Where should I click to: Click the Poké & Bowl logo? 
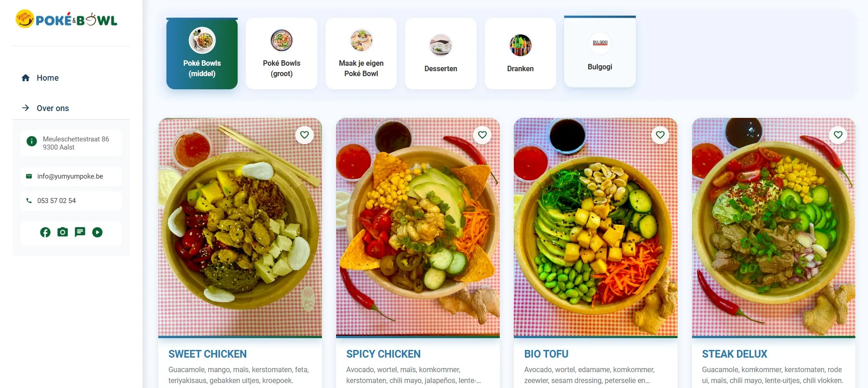click(67, 19)
